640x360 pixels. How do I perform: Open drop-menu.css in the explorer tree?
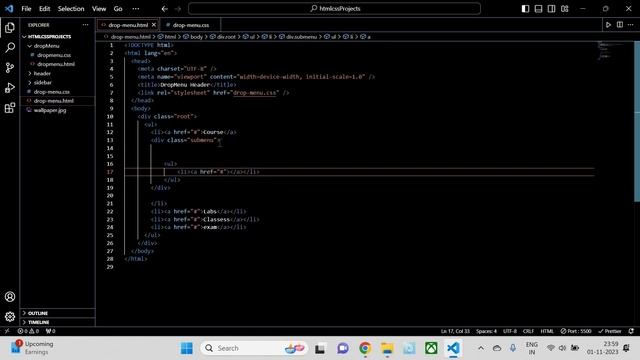51,92
